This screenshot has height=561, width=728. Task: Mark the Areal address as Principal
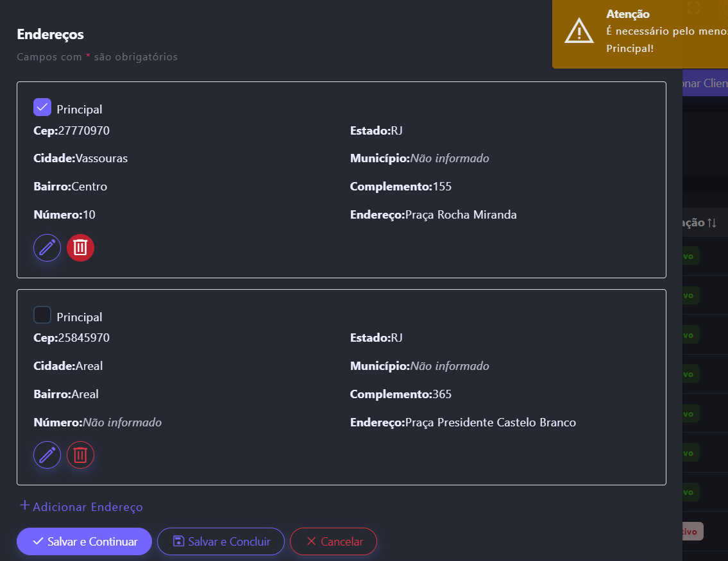click(42, 315)
